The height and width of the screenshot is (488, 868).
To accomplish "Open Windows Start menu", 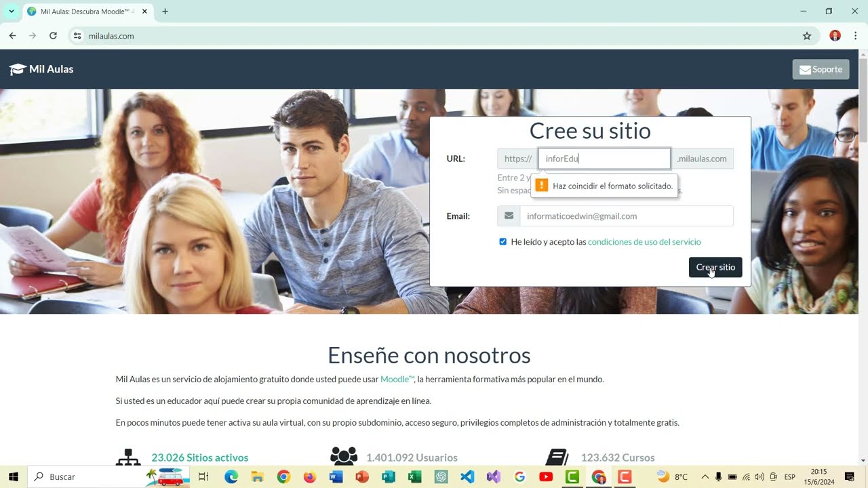I will pyautogui.click(x=13, y=477).
